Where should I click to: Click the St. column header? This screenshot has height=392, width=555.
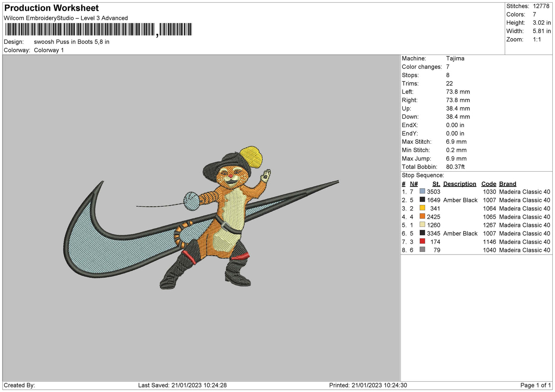pyautogui.click(x=436, y=184)
